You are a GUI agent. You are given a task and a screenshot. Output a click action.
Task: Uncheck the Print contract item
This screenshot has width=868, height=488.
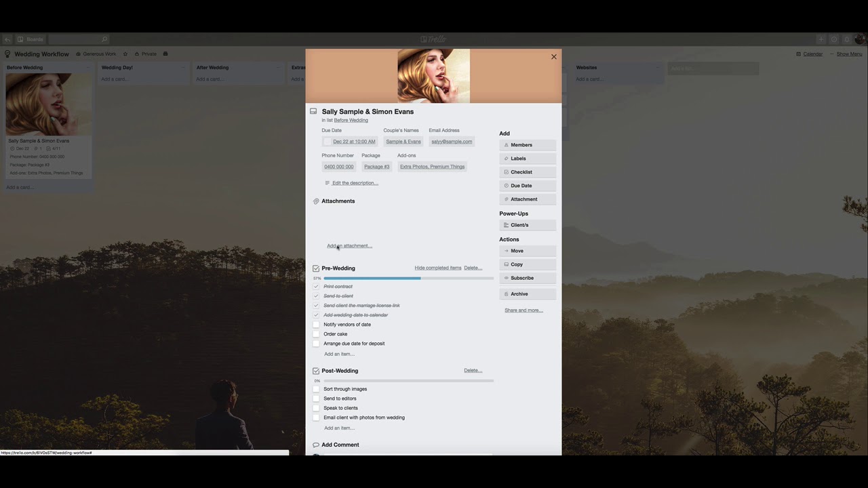316,287
